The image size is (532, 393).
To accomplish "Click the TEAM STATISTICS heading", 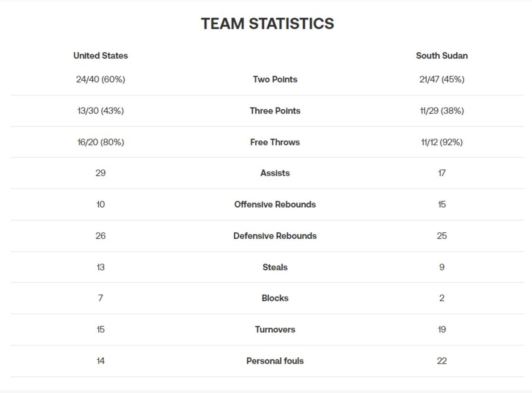I will pyautogui.click(x=267, y=24).
